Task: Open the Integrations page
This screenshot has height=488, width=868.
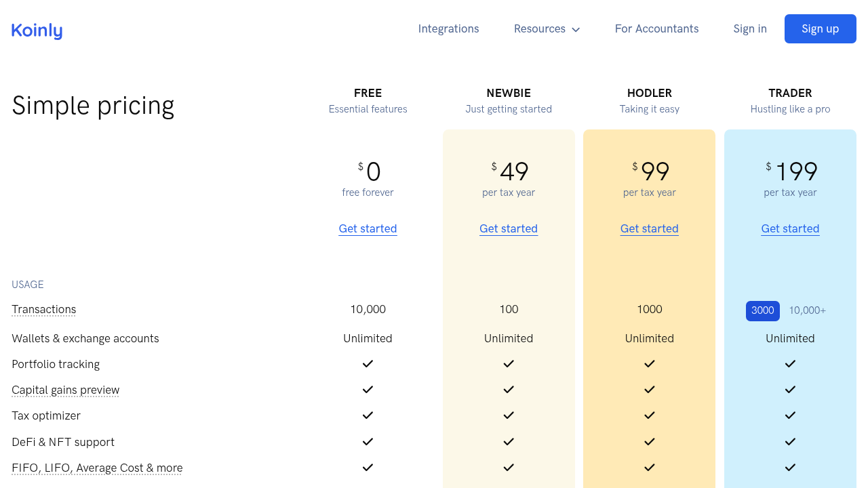Action: click(x=448, y=28)
